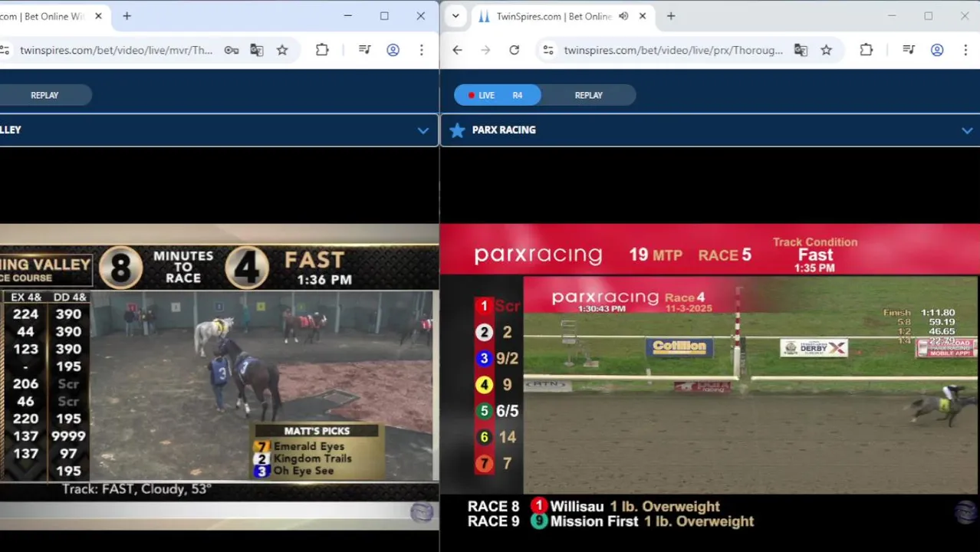980x552 pixels.
Task: Maximize the left browser window
Action: (x=384, y=16)
